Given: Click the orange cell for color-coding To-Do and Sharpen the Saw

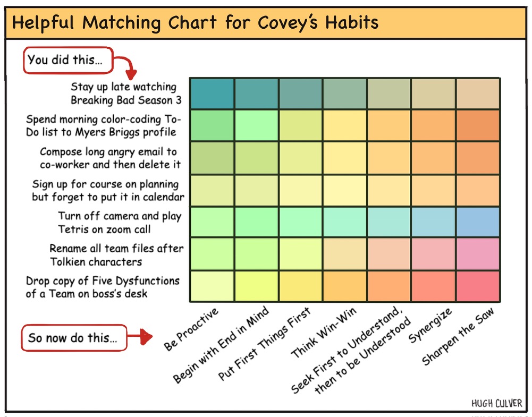Looking at the screenshot, I should (x=478, y=125).
